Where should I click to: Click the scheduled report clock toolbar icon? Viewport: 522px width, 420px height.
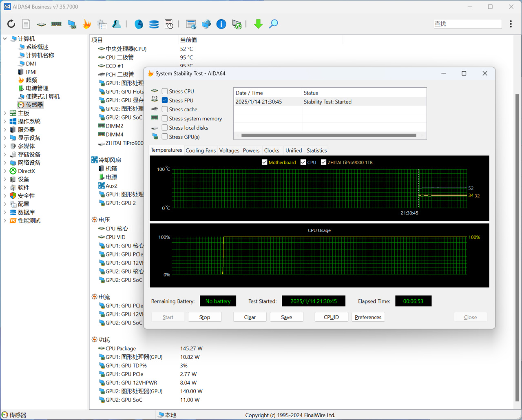tap(169, 24)
